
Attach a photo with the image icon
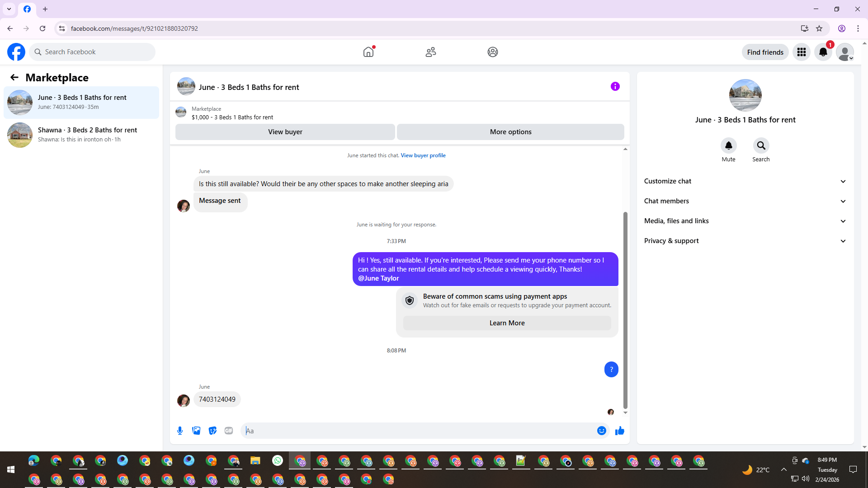196,431
